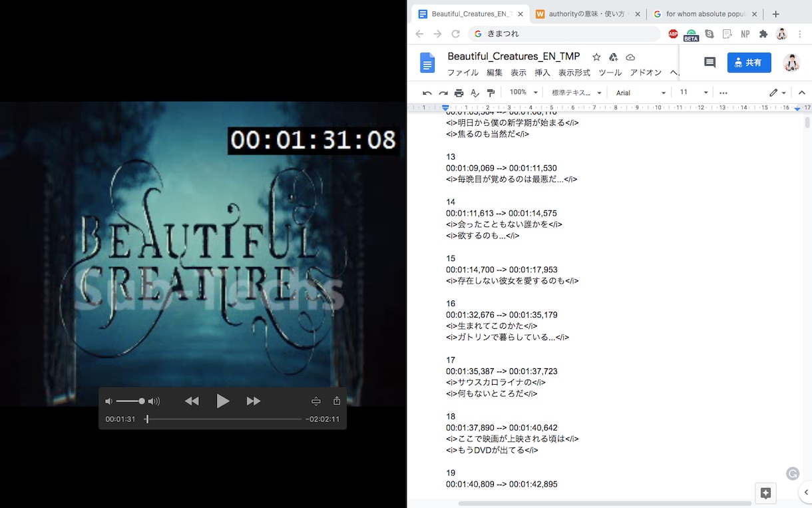The image size is (812, 508).
Task: Open the editing mode pencil dropdown
Action: click(x=777, y=93)
